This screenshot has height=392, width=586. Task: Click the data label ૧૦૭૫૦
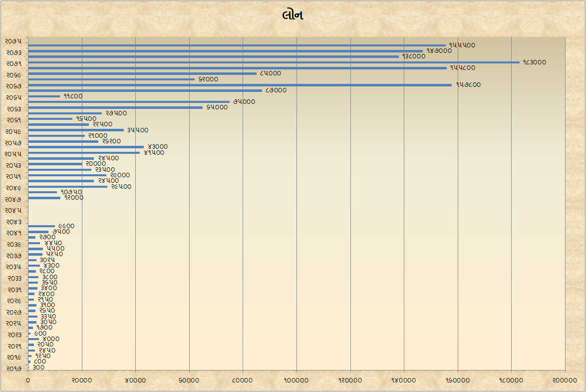71,192
